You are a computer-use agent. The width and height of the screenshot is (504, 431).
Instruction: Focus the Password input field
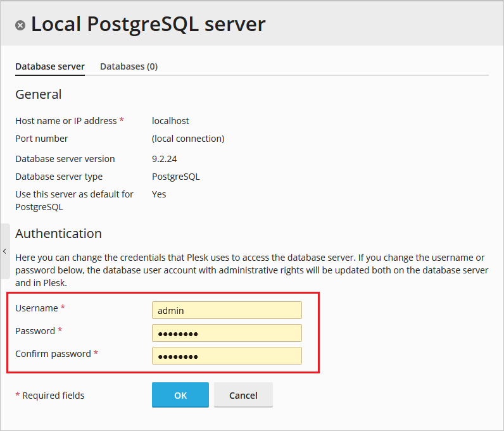tap(227, 333)
